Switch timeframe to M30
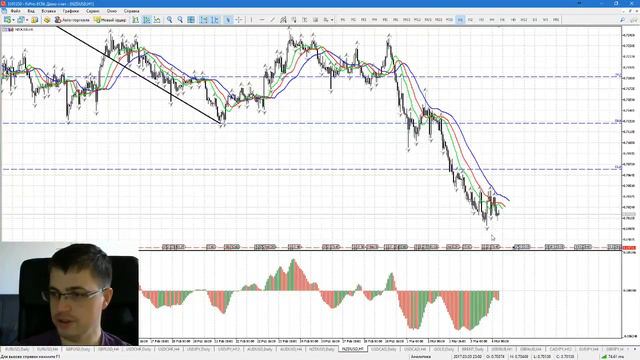 point(449,20)
